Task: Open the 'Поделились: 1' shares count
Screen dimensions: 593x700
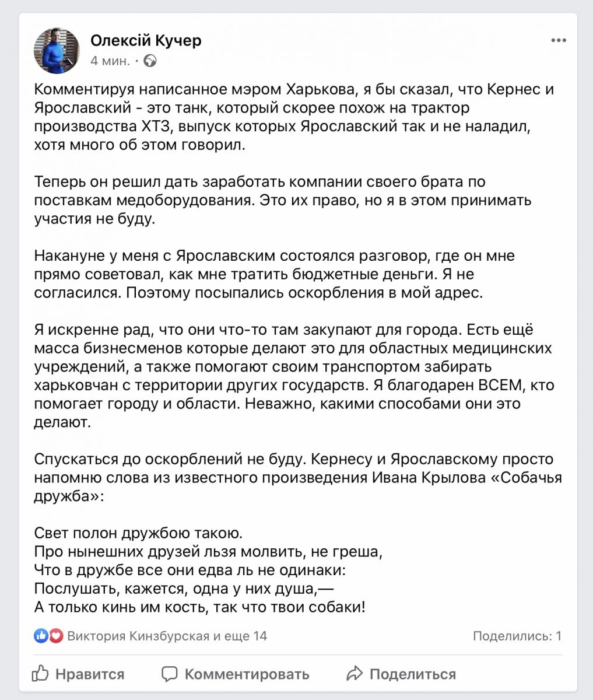Action: [517, 636]
